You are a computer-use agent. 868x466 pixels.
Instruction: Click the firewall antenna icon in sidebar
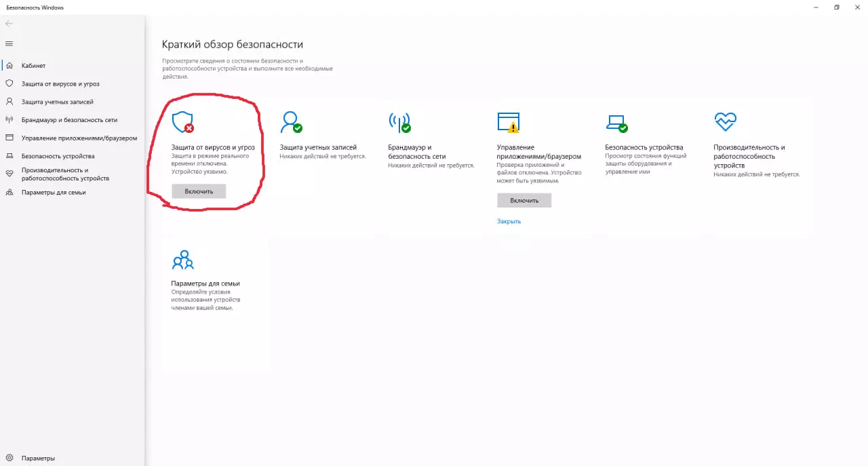coord(9,119)
